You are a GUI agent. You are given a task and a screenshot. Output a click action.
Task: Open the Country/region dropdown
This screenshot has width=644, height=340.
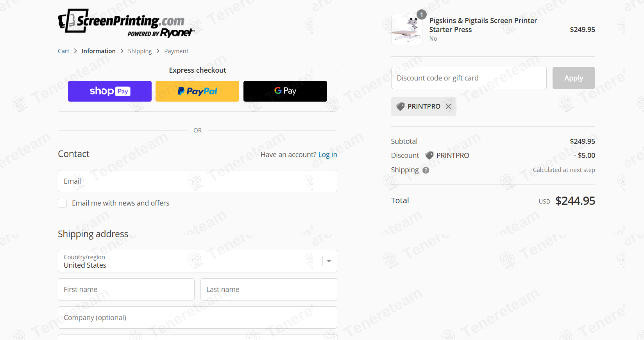(x=197, y=261)
